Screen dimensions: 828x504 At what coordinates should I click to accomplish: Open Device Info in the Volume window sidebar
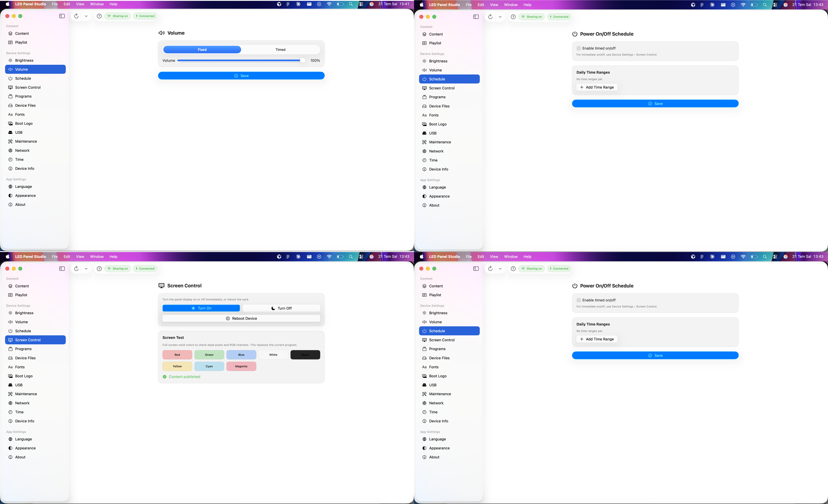point(35,169)
